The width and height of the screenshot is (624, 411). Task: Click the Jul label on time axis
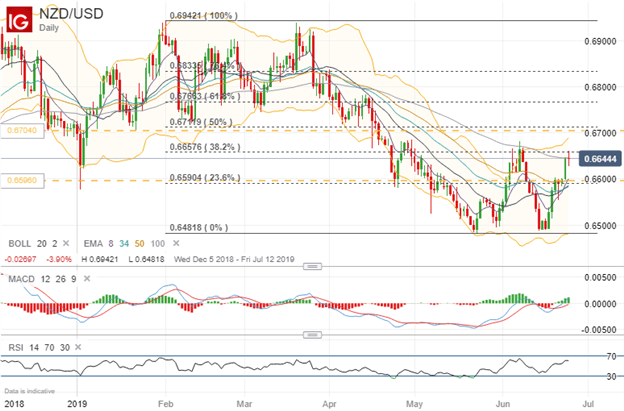588,404
